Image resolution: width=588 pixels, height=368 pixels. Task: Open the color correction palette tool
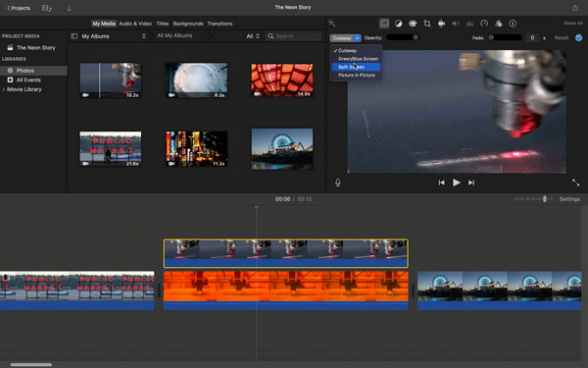tap(413, 24)
